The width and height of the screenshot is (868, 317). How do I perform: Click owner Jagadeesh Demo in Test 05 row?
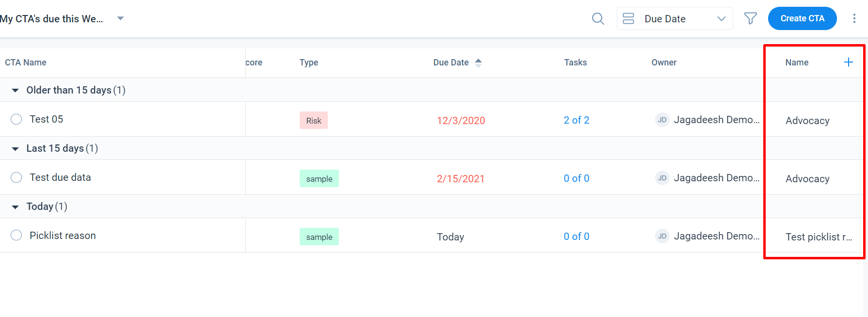point(716,120)
